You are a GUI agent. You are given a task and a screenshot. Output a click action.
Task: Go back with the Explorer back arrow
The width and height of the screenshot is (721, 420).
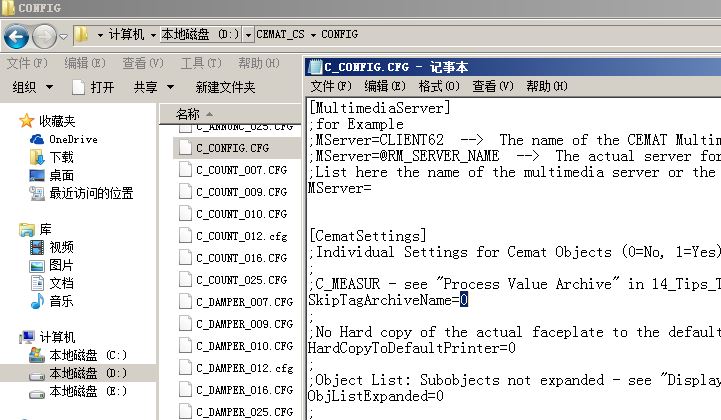16,36
